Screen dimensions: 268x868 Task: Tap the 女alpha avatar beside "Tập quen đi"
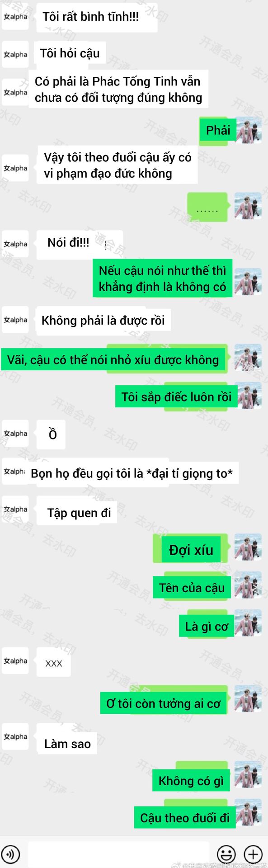(x=15, y=509)
